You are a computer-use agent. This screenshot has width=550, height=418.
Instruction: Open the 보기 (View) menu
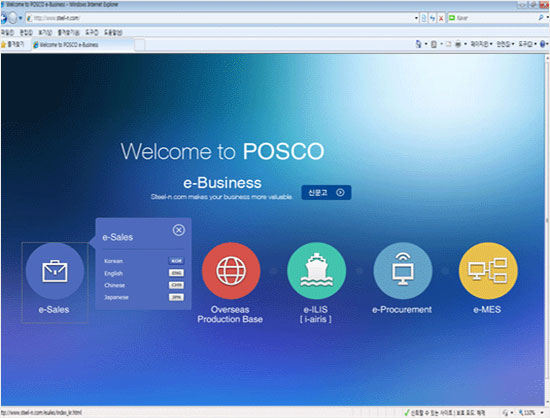coord(45,33)
